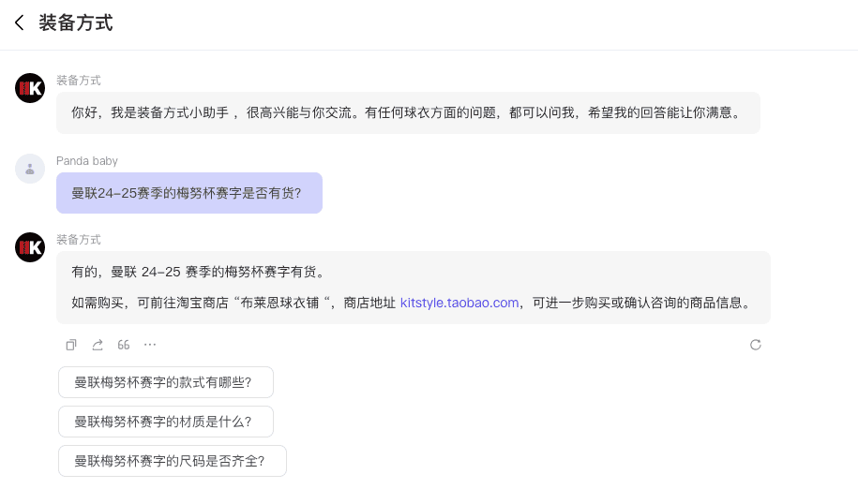Image resolution: width=858 pixels, height=504 pixels.
Task: Go back using the top-left arrow
Action: [x=19, y=23]
